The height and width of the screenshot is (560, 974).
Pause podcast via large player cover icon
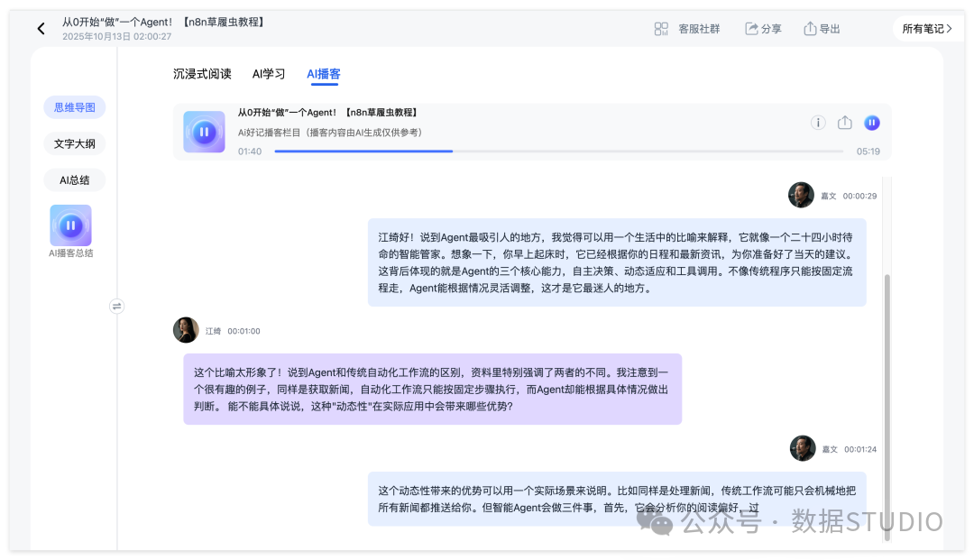[205, 132]
